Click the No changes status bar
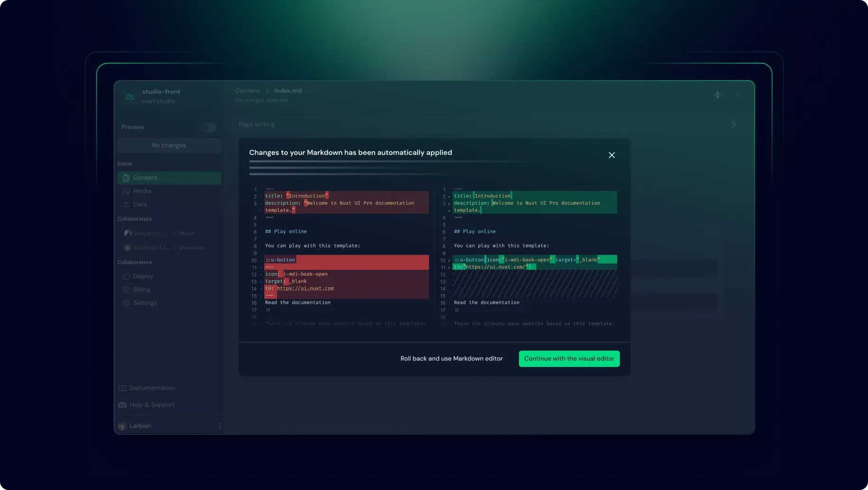The width and height of the screenshot is (868, 490). (x=169, y=145)
